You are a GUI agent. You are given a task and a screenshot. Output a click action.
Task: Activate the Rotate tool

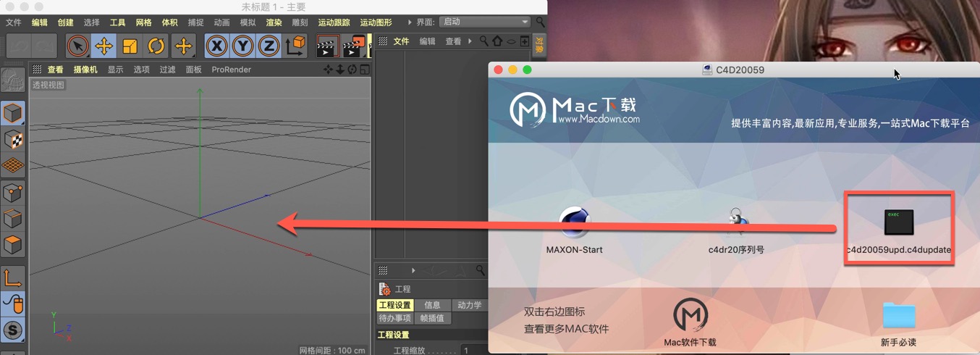pyautogui.click(x=156, y=46)
